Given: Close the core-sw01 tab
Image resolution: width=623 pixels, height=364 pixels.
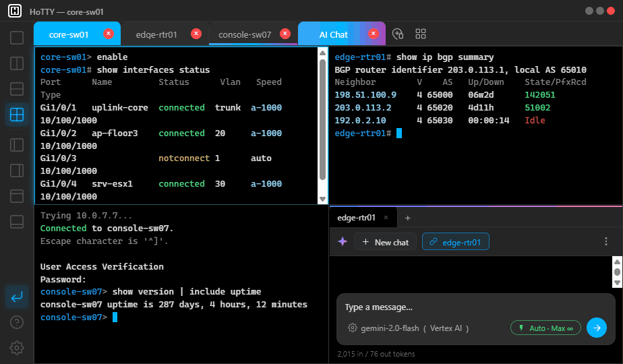Looking at the screenshot, I should (109, 34).
